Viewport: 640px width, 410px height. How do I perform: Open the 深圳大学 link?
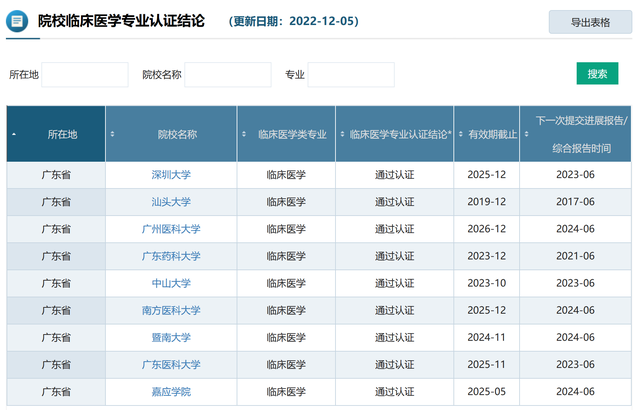[x=171, y=175]
